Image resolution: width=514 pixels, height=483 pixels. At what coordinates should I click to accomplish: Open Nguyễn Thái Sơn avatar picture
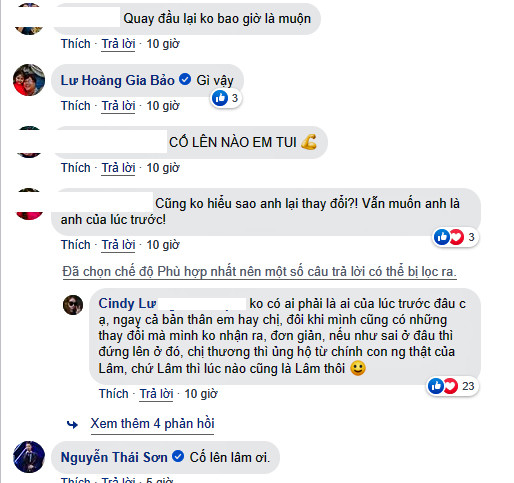click(x=29, y=457)
